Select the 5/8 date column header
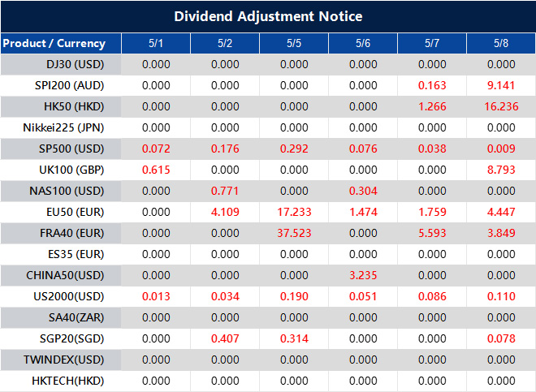 [x=501, y=43]
